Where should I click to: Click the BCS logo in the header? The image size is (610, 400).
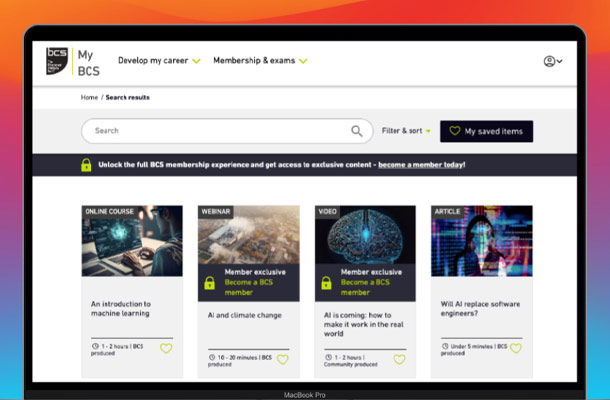[x=58, y=61]
